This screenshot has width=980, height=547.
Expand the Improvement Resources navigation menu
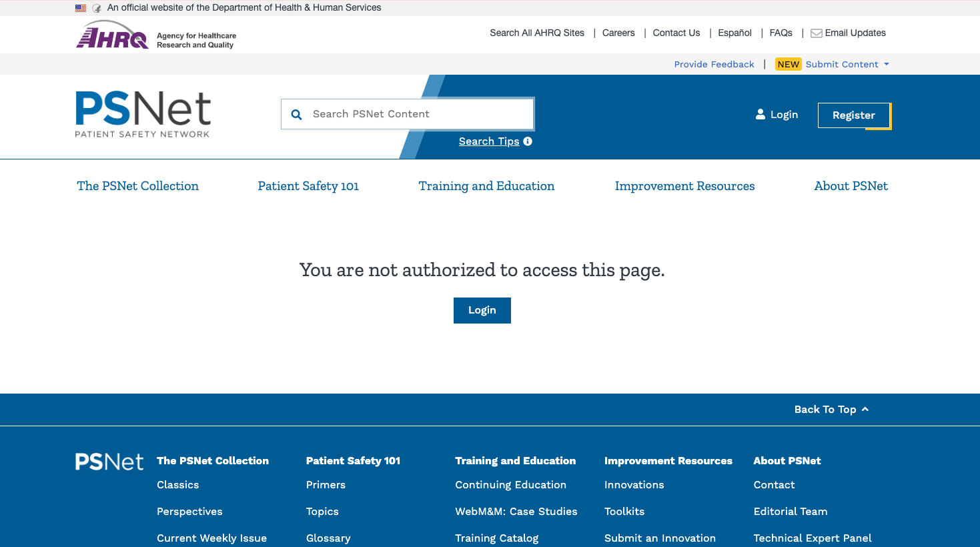(x=684, y=186)
